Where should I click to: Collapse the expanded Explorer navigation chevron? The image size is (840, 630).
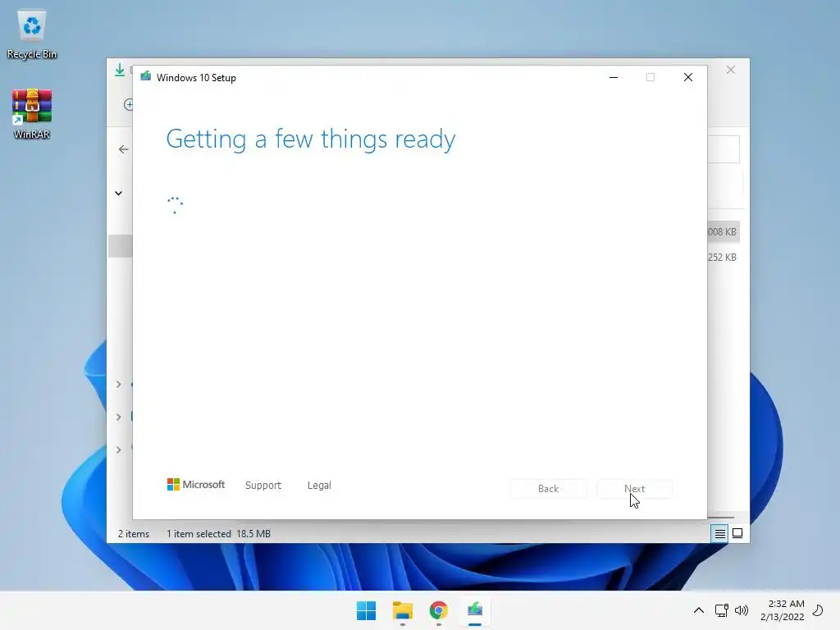(118, 193)
